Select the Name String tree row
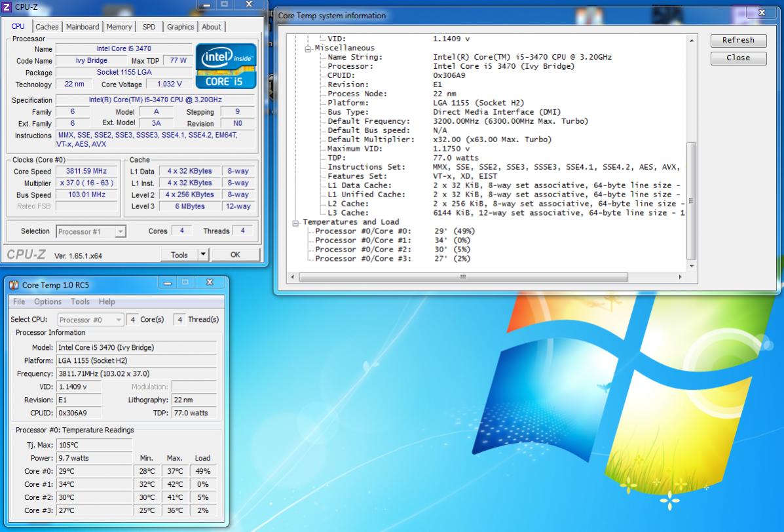The width and height of the screenshot is (784, 532). [470, 57]
